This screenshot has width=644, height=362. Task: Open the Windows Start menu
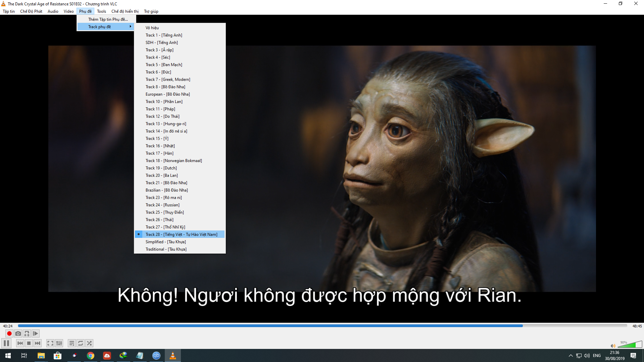click(8, 356)
